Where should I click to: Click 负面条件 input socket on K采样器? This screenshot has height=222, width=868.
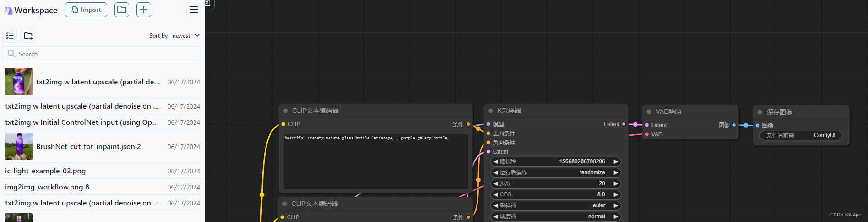point(488,143)
